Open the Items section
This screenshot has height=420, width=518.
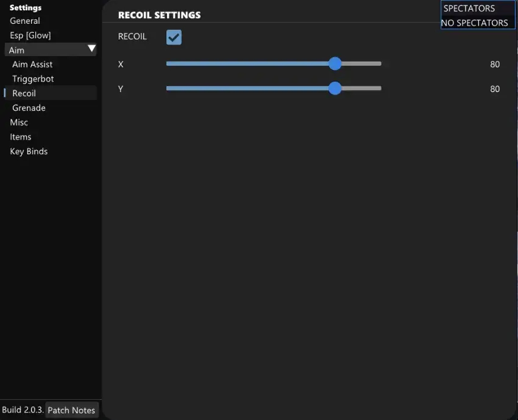pyautogui.click(x=21, y=137)
